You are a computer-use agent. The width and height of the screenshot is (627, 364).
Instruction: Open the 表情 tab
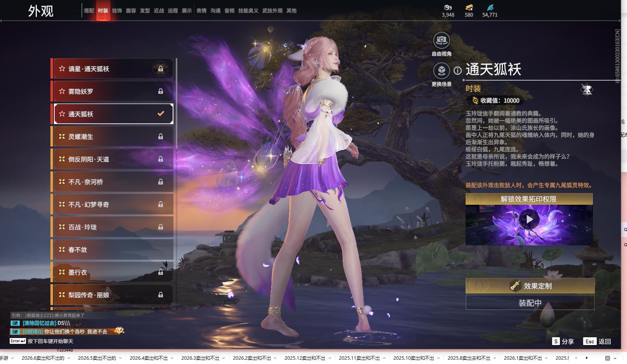201,10
